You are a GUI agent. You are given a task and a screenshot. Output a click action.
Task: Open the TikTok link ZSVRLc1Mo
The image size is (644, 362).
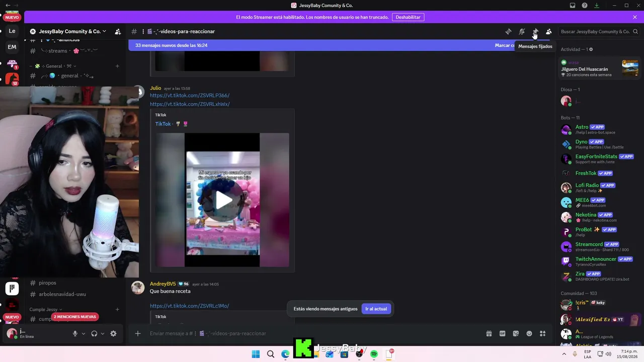(189, 306)
